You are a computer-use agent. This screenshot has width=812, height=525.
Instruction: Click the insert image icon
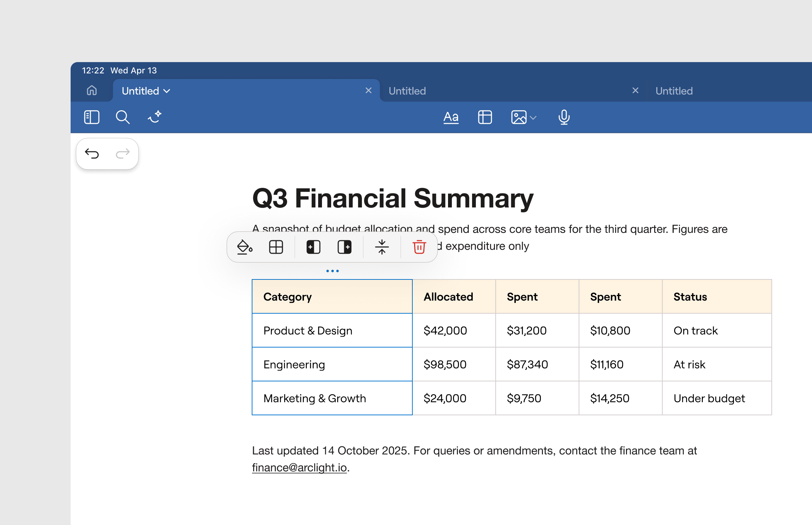click(x=519, y=117)
